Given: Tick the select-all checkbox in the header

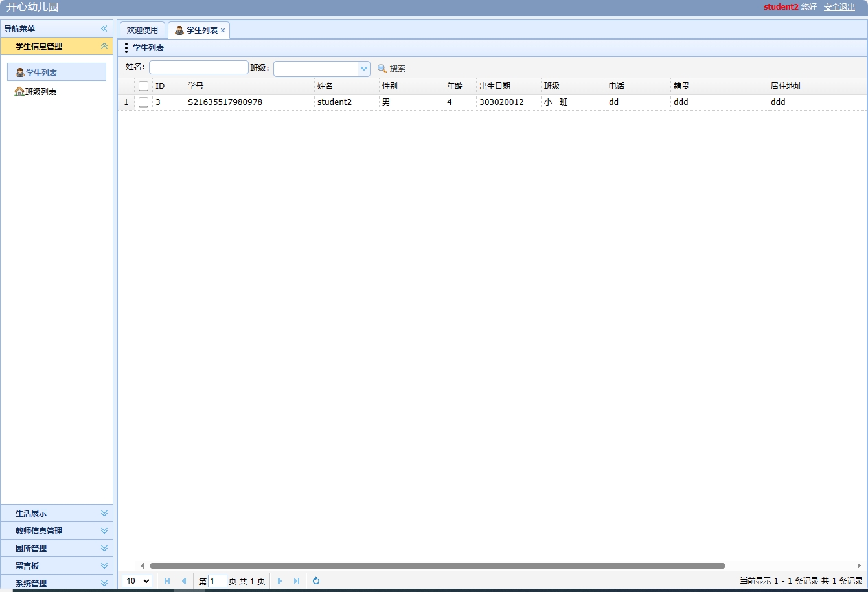Looking at the screenshot, I should tap(143, 86).
